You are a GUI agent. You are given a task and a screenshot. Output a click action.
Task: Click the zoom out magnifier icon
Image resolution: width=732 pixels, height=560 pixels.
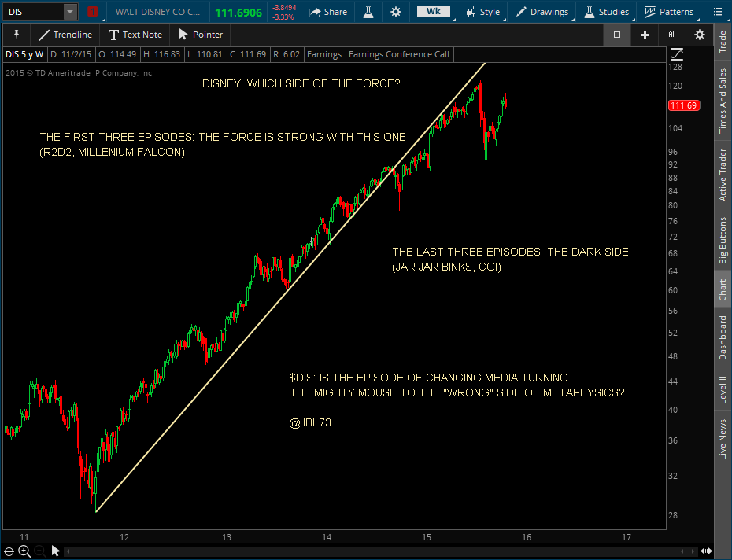point(39,551)
